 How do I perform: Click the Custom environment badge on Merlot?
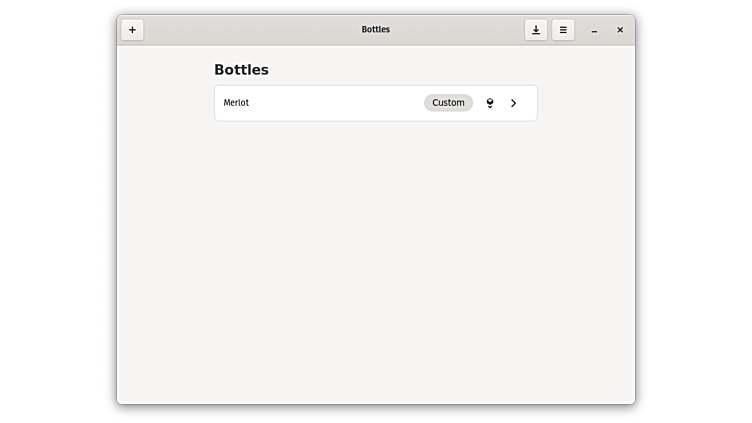pos(448,103)
